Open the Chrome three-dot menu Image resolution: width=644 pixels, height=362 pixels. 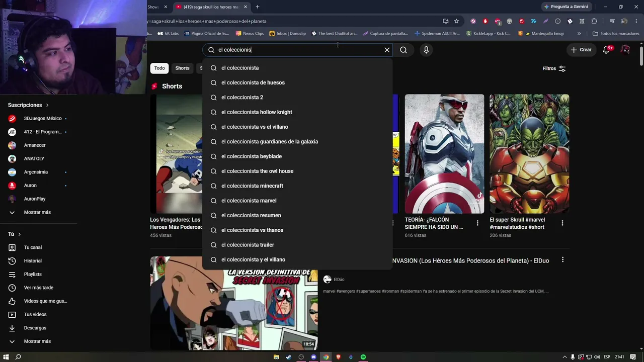[636, 21]
